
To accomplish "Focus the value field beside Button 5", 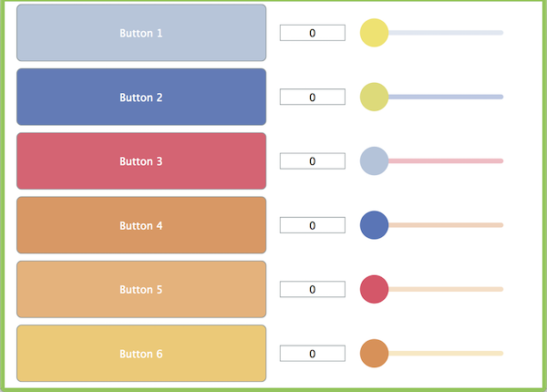I will 312,289.
